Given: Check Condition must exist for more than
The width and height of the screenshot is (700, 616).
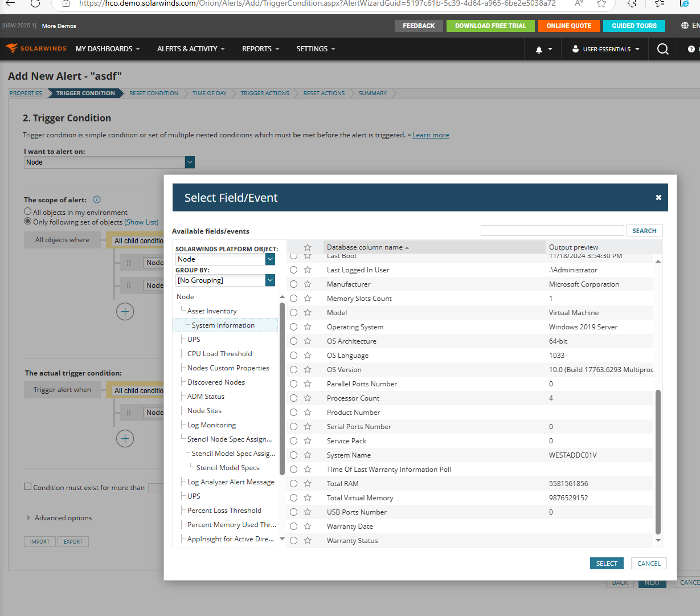Looking at the screenshot, I should (27, 487).
